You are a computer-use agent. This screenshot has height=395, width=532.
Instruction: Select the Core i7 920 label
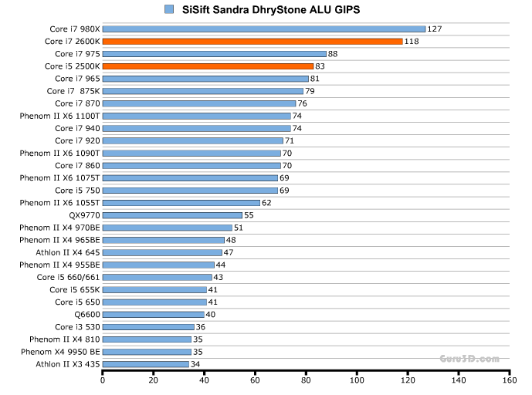coord(77,140)
